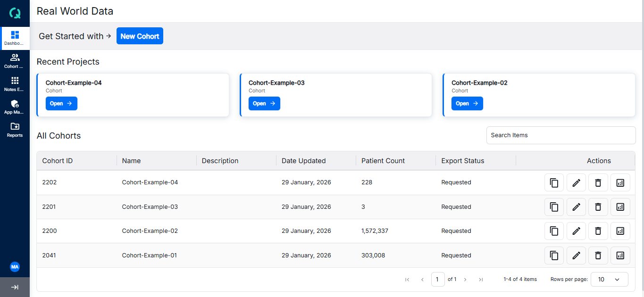Sort by the Export Status column header
This screenshot has height=297, width=644.
coord(463,161)
